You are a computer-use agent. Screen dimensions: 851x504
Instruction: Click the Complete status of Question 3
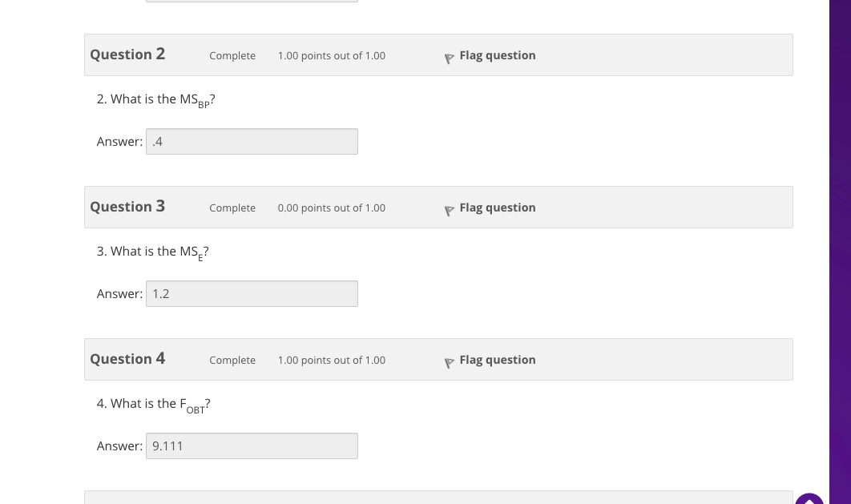pyautogui.click(x=232, y=208)
